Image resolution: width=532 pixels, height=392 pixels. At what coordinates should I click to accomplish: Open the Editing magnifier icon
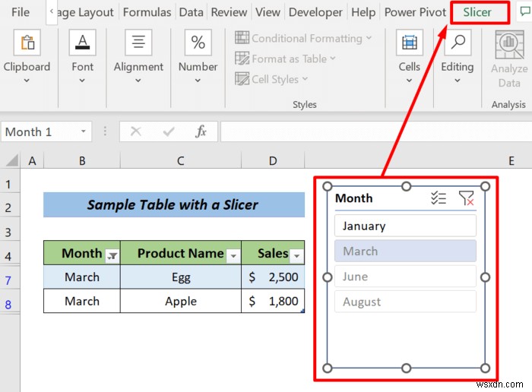pos(458,43)
